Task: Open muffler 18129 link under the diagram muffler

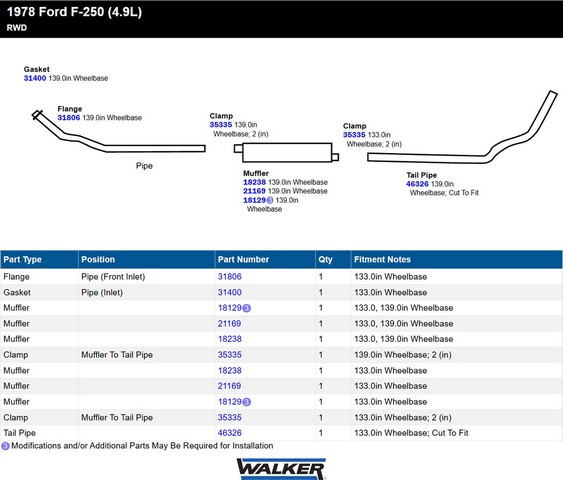Action: pyautogui.click(x=254, y=200)
